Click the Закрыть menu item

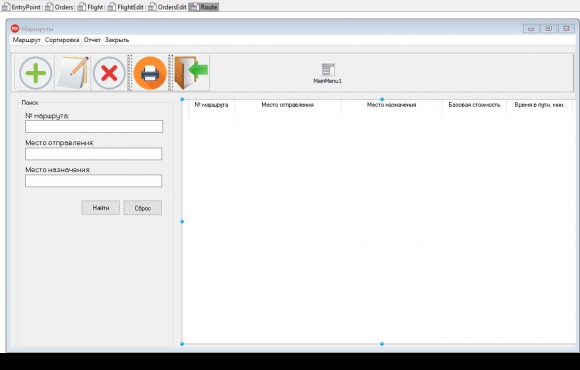(117, 40)
